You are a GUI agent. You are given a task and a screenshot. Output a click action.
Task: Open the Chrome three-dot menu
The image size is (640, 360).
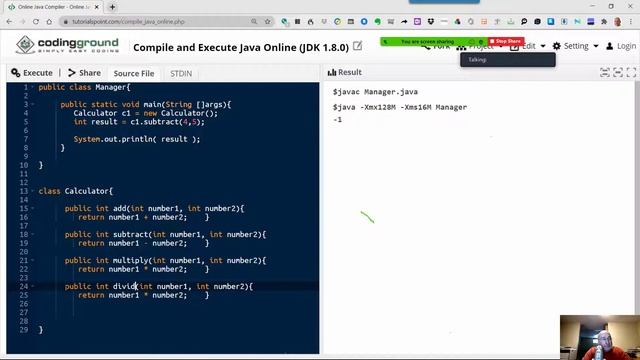click(631, 22)
